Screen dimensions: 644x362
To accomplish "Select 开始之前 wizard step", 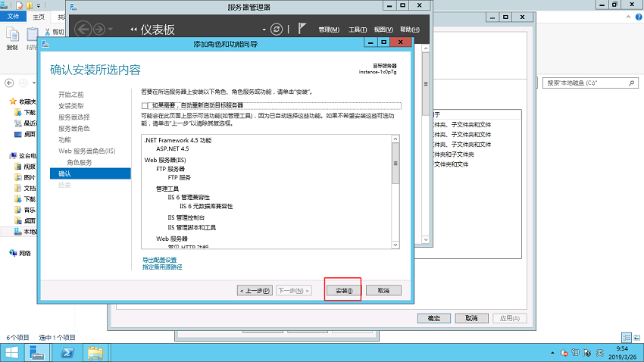I will (x=71, y=95).
